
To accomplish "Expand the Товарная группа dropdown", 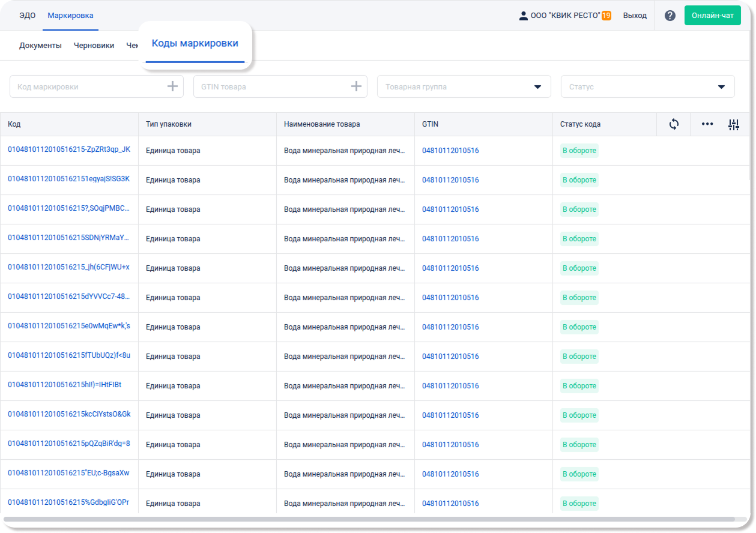I will coord(537,87).
